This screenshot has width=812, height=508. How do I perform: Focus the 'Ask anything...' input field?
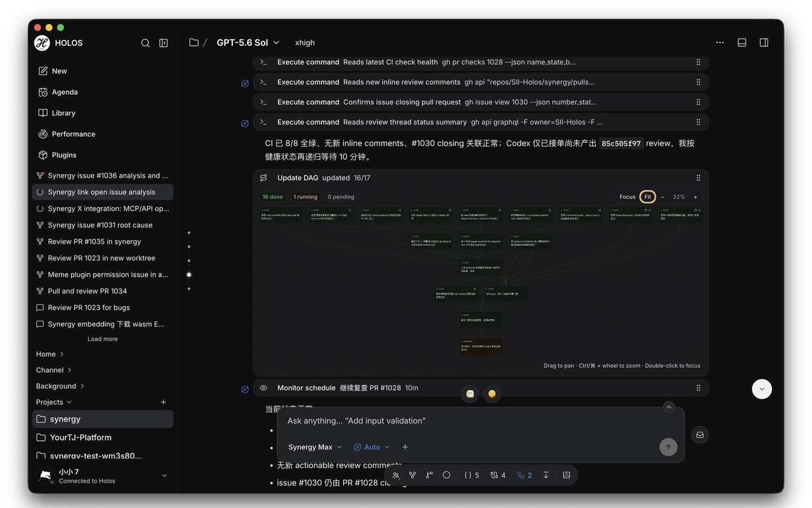click(x=481, y=421)
